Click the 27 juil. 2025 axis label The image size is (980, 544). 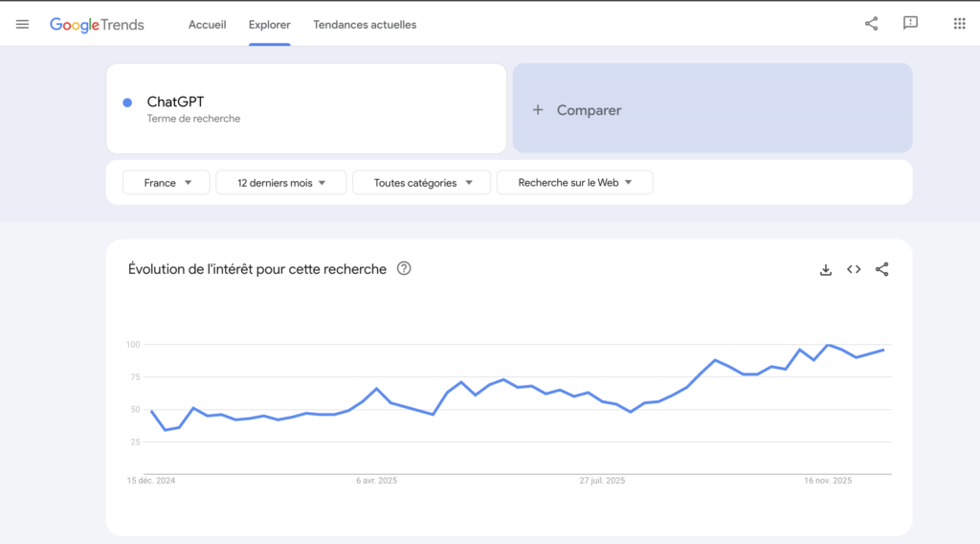(x=602, y=481)
